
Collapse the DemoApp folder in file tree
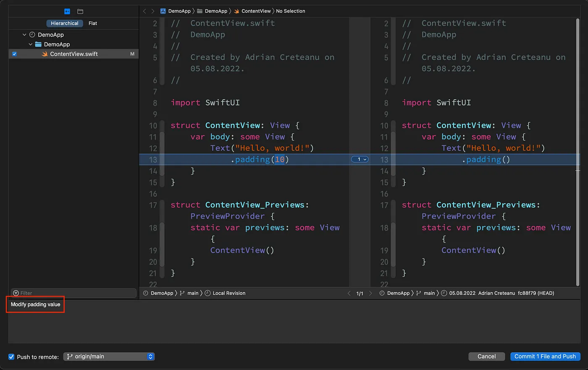[31, 45]
